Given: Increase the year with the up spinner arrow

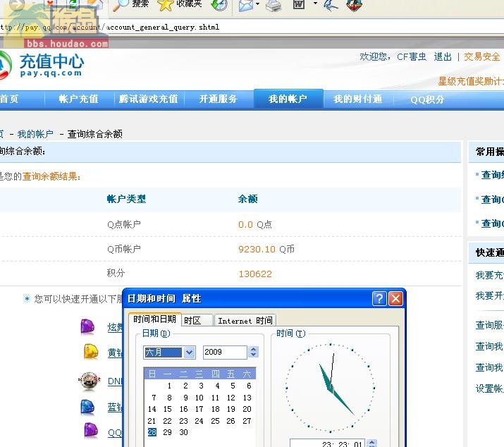Looking at the screenshot, I should pyautogui.click(x=253, y=349).
